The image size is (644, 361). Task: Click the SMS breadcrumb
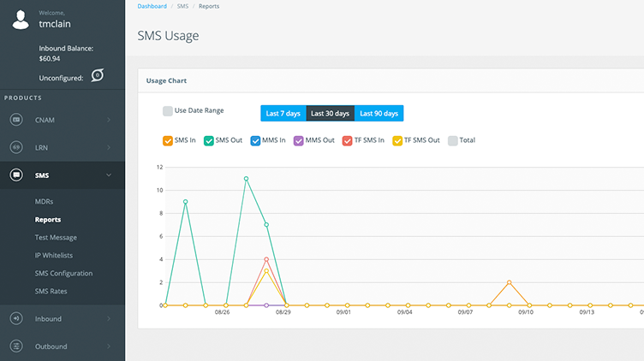pyautogui.click(x=182, y=6)
